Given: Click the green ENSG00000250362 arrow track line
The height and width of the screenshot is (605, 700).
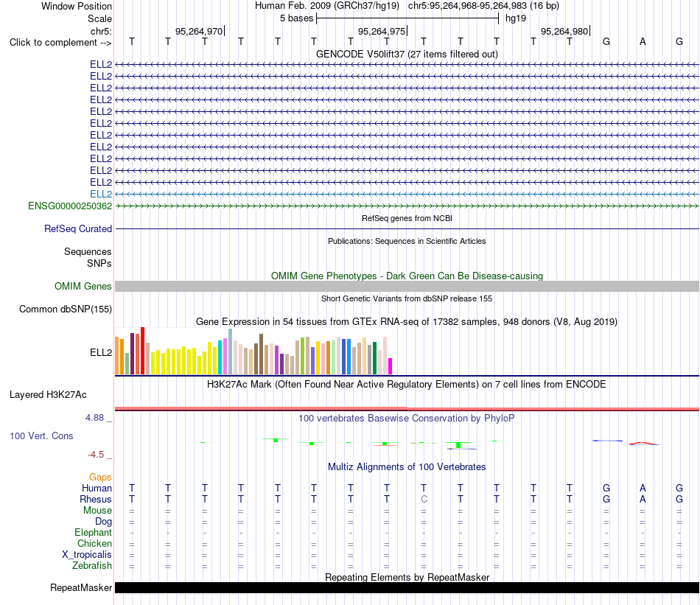Looking at the screenshot, I should pos(407,206).
